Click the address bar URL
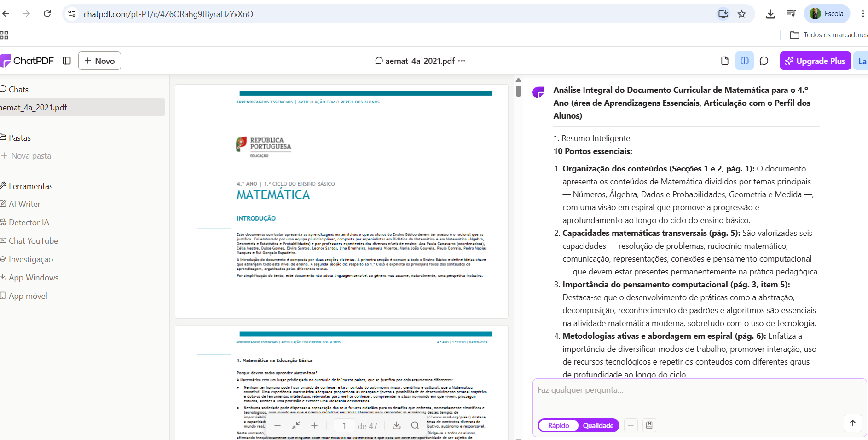The image size is (868, 440). point(168,14)
